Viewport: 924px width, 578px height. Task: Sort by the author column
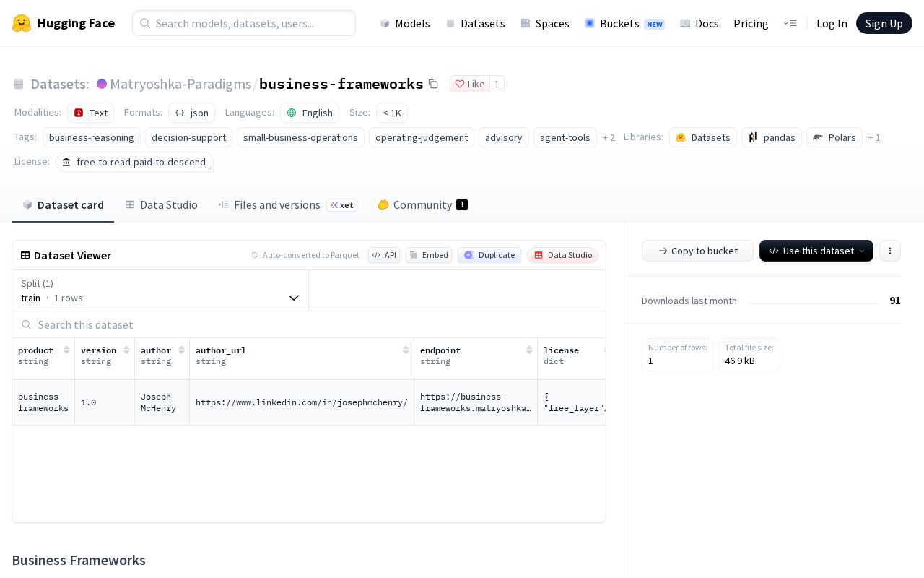(181, 350)
